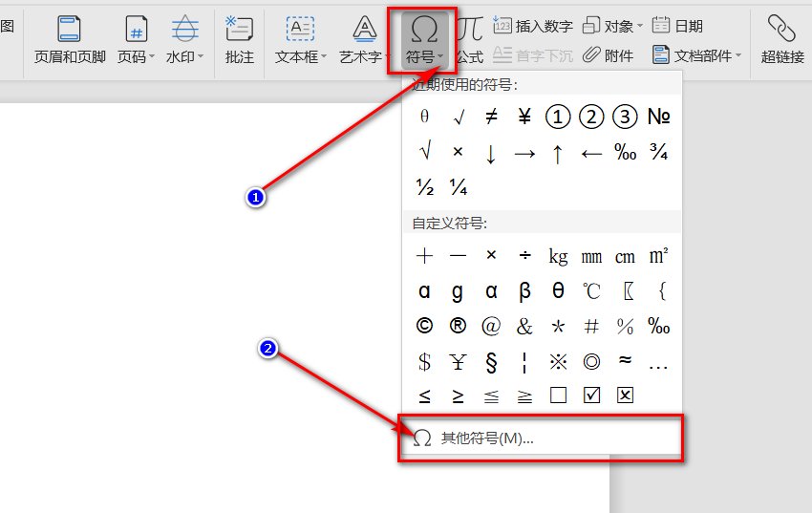This screenshot has width=812, height=513.
Task: Insert the ☑ checked box symbol
Action: tap(591, 395)
